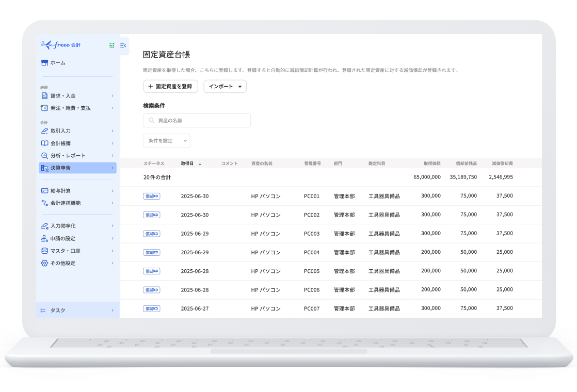
Task: Open the 入力効率化 menu item
Action: tap(77, 226)
